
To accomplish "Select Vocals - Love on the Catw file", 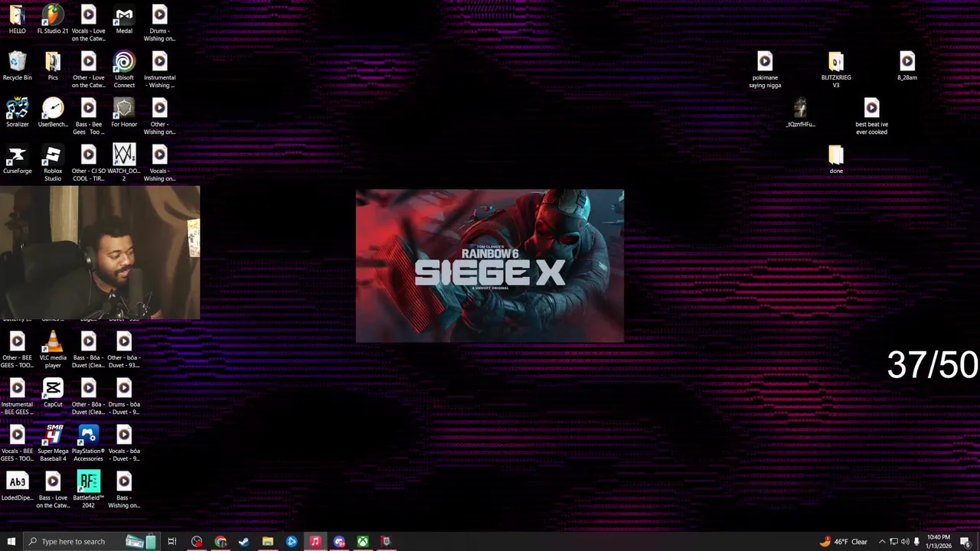I will (x=88, y=24).
